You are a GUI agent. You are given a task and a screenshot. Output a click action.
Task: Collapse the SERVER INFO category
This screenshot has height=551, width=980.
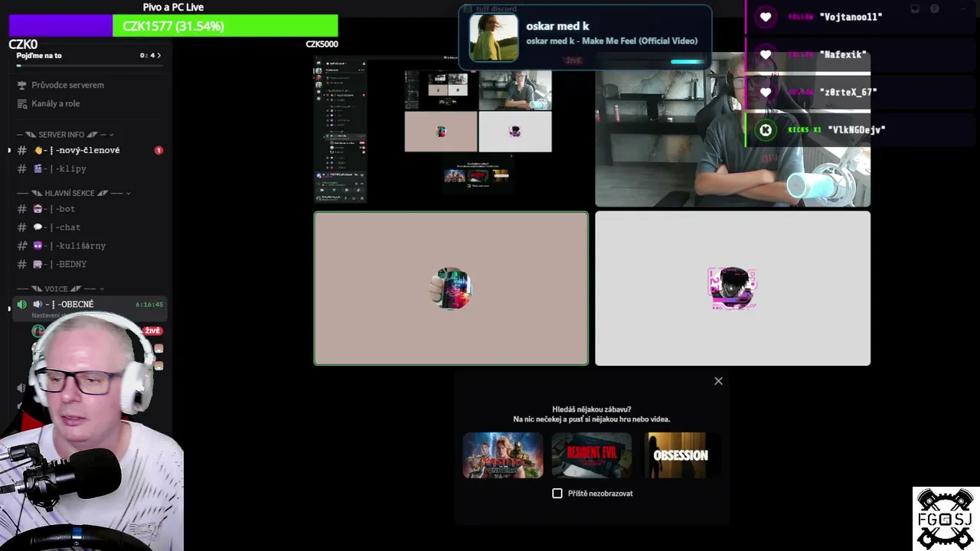click(x=65, y=135)
